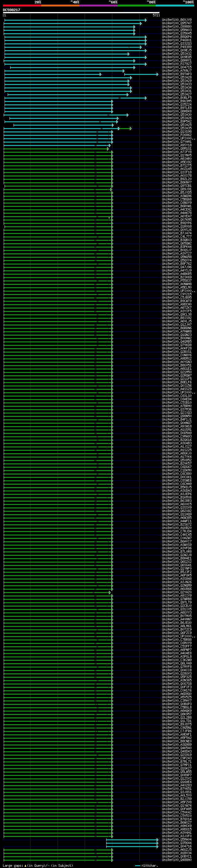Click the UniRef100_A6UZJ5 label
Screen dimensions: 197x868
(177, 850)
